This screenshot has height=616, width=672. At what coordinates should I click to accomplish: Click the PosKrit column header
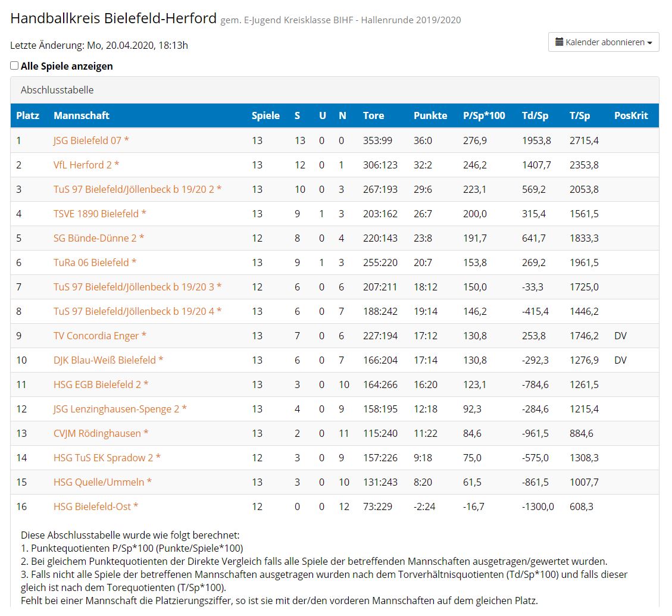[631, 115]
